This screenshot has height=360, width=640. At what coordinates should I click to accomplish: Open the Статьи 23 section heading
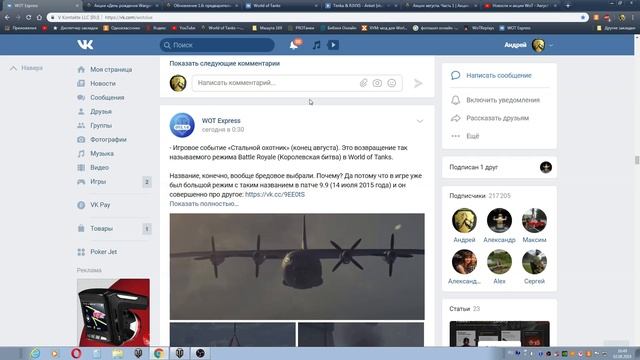pos(464,309)
